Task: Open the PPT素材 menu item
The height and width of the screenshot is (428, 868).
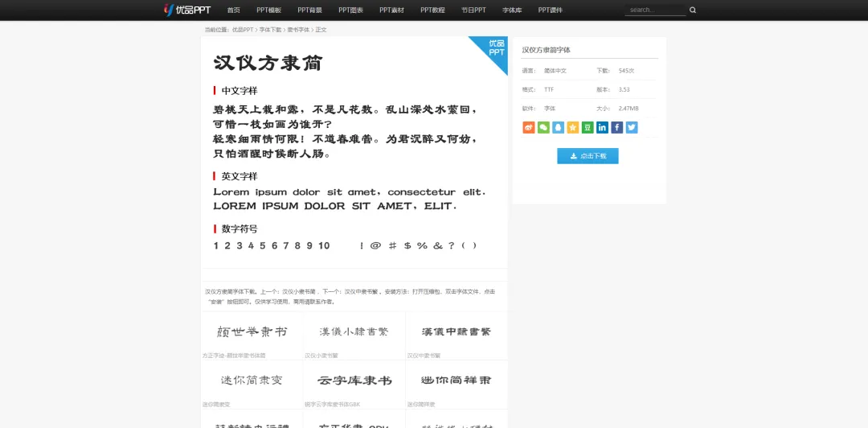Action: pos(392,10)
